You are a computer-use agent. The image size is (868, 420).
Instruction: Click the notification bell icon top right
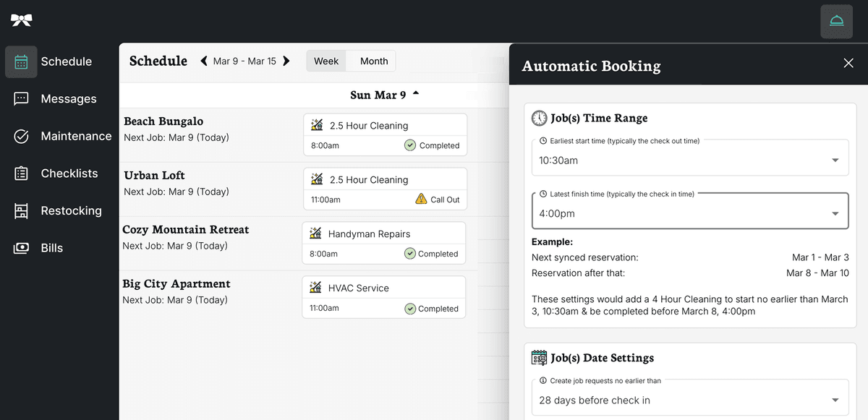point(836,22)
